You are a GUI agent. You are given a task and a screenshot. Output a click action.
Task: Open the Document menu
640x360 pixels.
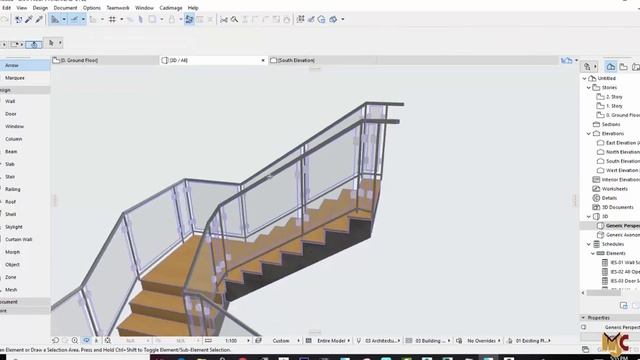65,8
